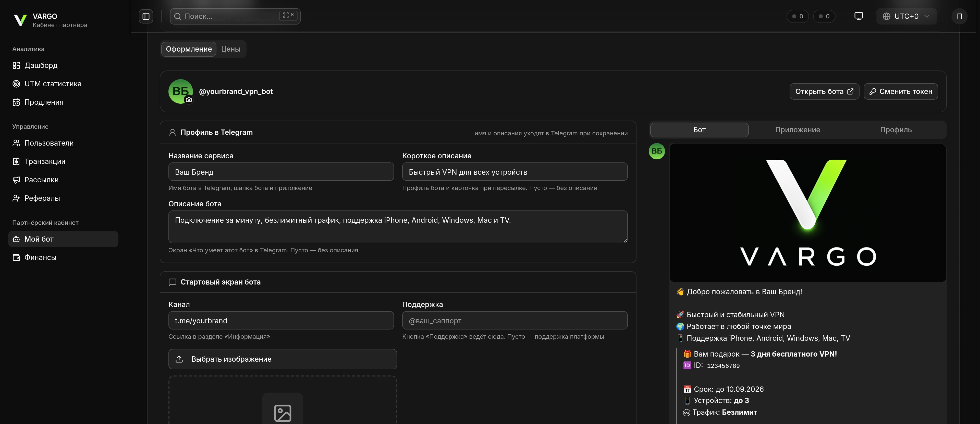
Task: Click the Продления calendar icon
Action: pos(16,102)
